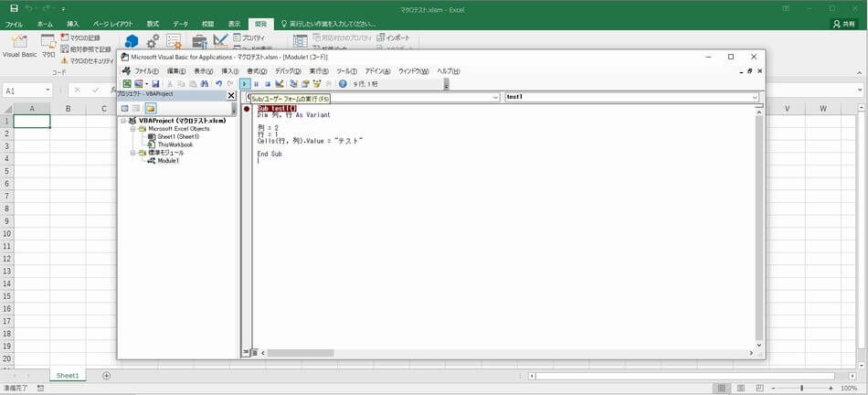This screenshot has height=395, width=868.
Task: Open the ファイル menu in VBA editor
Action: 147,71
